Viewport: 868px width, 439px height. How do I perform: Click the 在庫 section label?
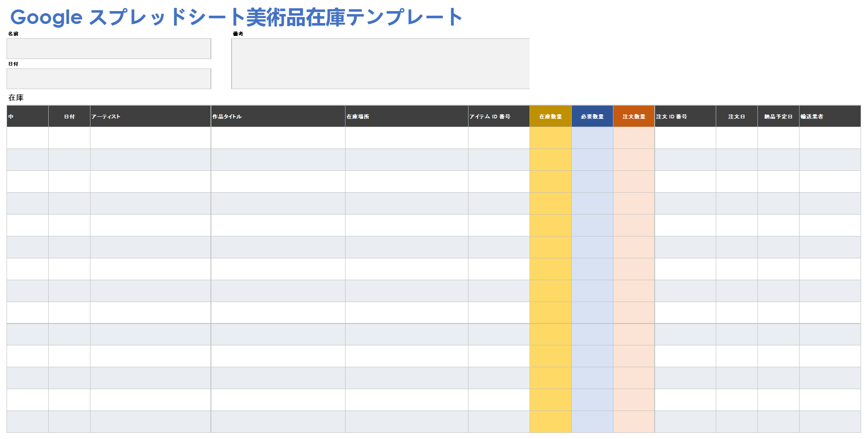click(x=16, y=98)
